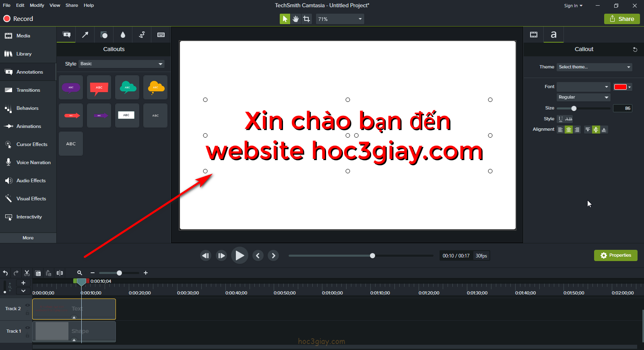
Task: Activate the Pan hand canvas tool
Action: click(296, 19)
